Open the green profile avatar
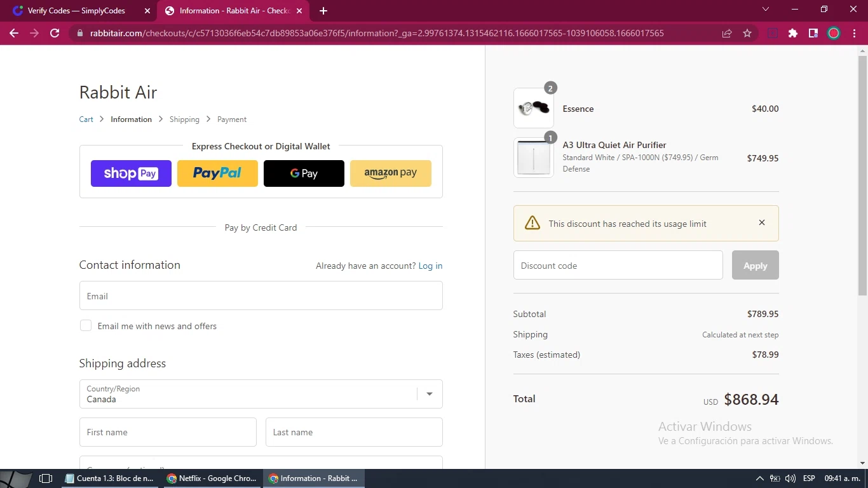 (834, 33)
